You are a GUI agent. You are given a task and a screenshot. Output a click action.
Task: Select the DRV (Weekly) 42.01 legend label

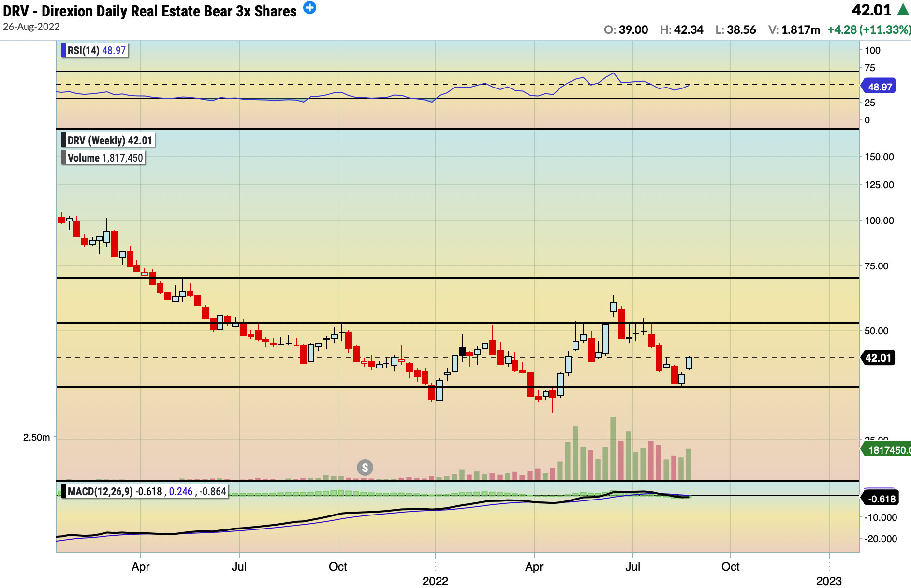coord(108,140)
